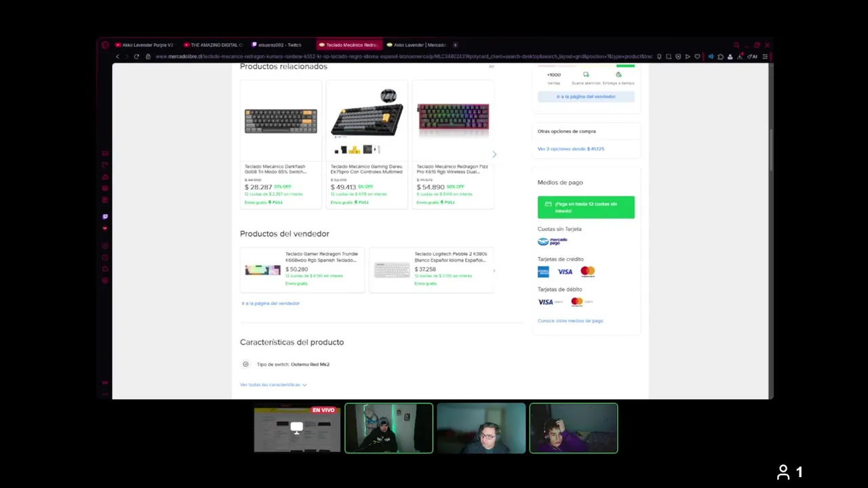Click Teclado Mecánico Gaming Dareu title
868x488 pixels.
point(366,169)
